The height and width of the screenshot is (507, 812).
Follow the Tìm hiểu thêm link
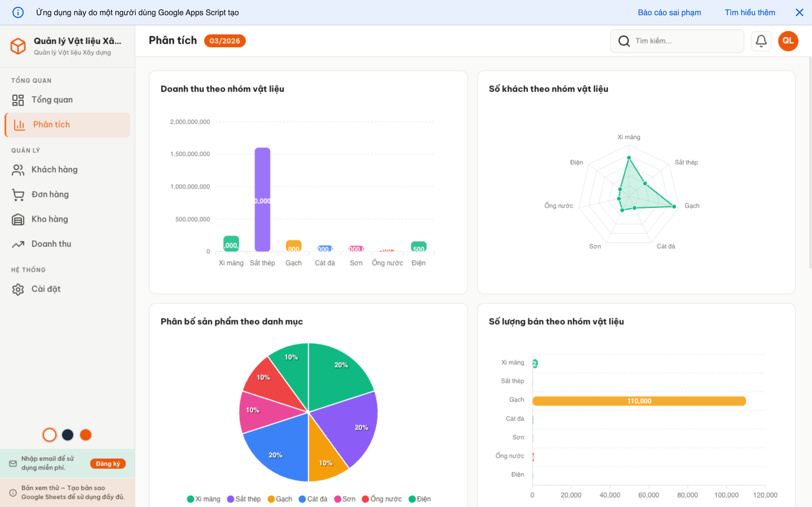tap(750, 12)
